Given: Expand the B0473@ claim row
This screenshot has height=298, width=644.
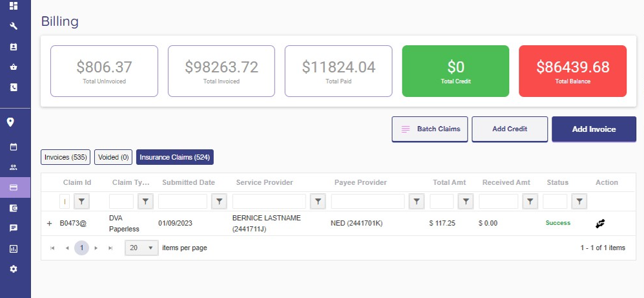Looking at the screenshot, I should (x=50, y=224).
